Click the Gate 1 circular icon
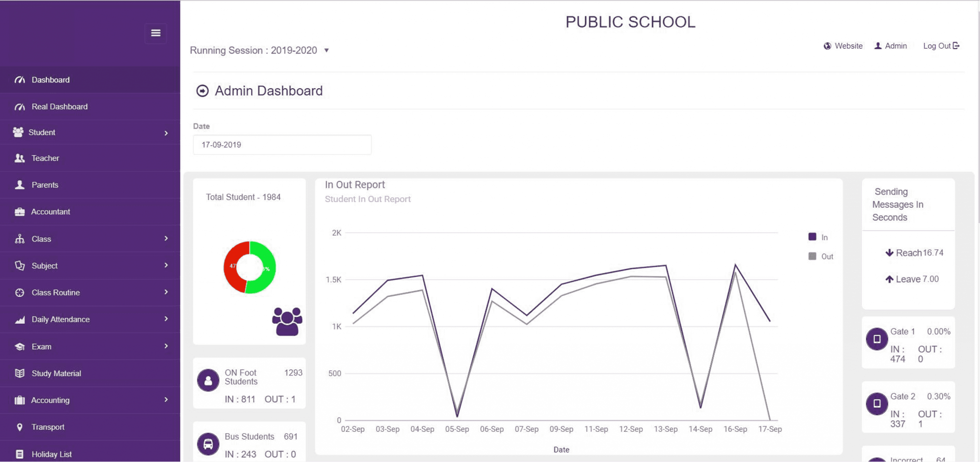 (x=877, y=339)
